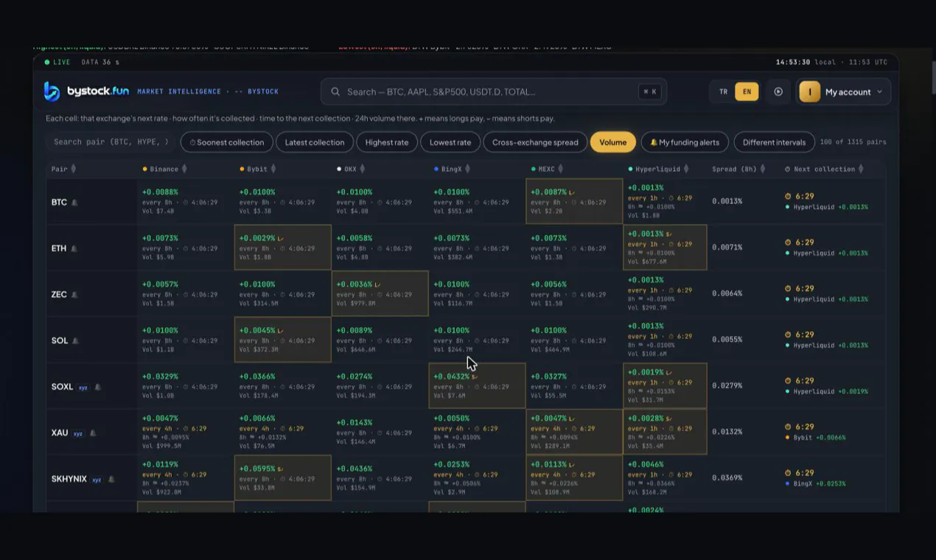Click the alert bell icon next to SOL

tap(75, 340)
